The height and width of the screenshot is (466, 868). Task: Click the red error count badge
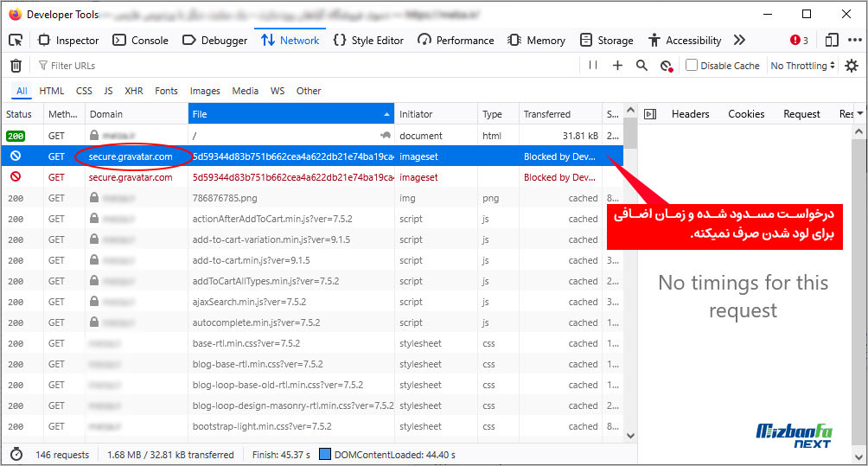pos(799,40)
